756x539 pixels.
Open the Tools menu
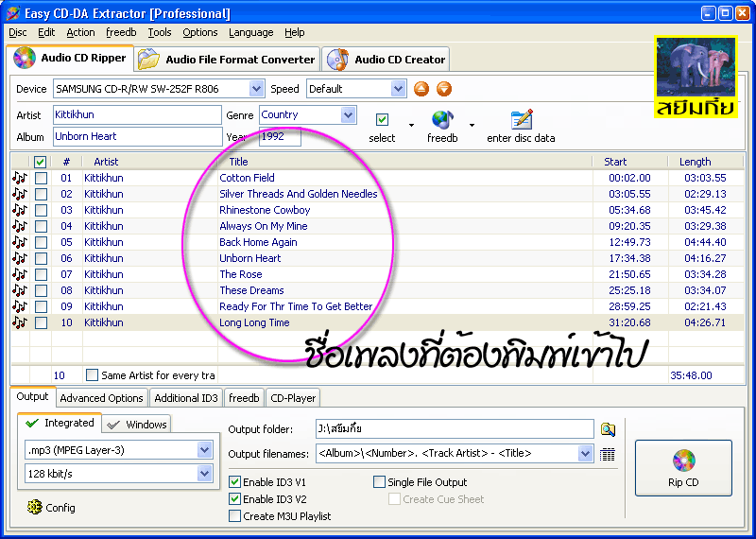coord(160,32)
